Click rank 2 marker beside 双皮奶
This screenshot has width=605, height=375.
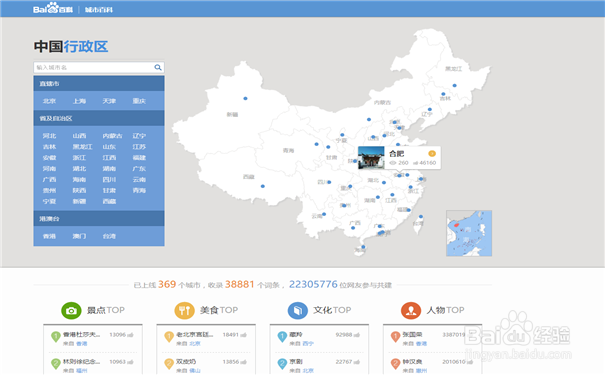pyautogui.click(x=169, y=364)
